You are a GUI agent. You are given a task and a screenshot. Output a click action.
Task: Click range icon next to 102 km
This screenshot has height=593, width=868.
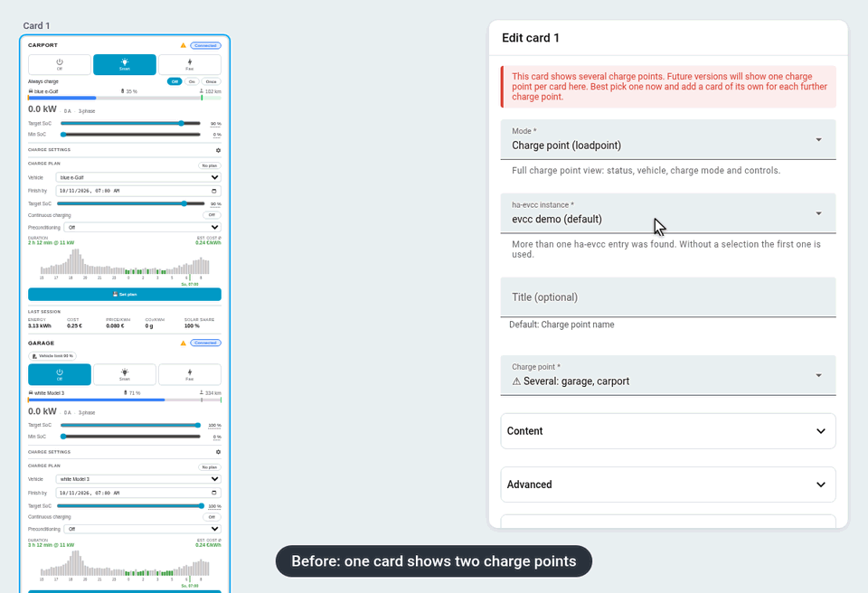pyautogui.click(x=202, y=91)
